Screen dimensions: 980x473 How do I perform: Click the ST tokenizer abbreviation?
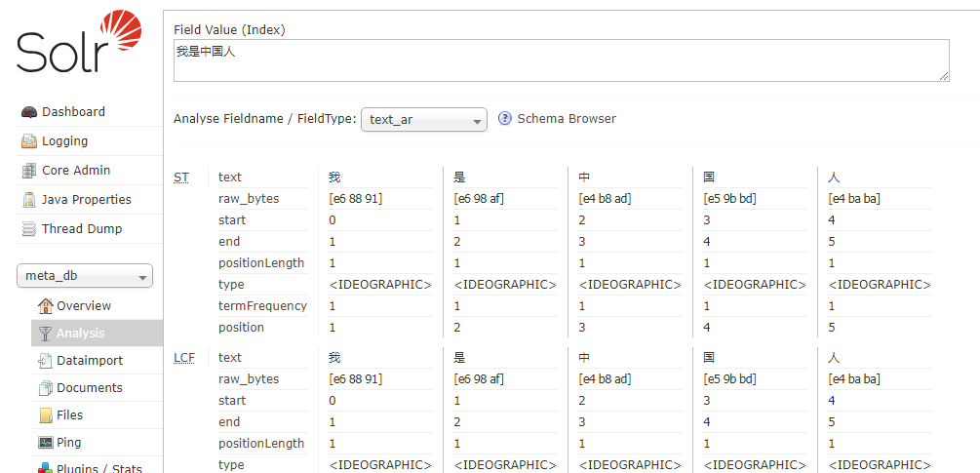tap(180, 177)
